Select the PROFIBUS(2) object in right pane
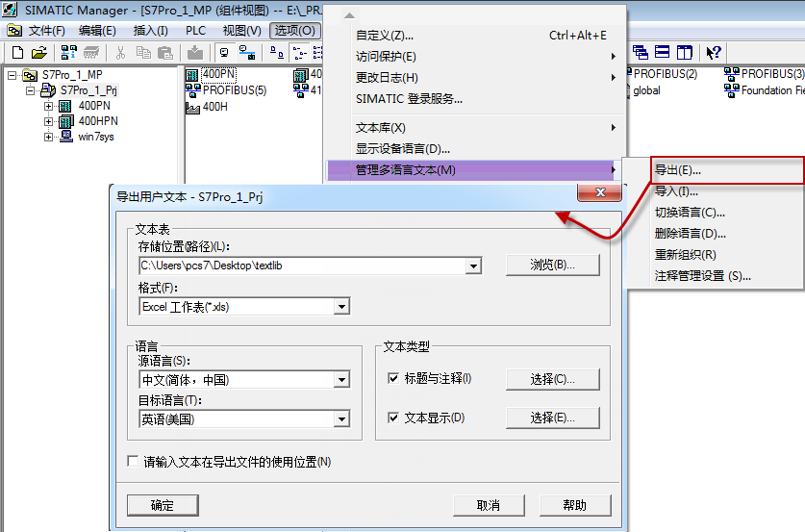Screen dimensions: 805x532 666,74
